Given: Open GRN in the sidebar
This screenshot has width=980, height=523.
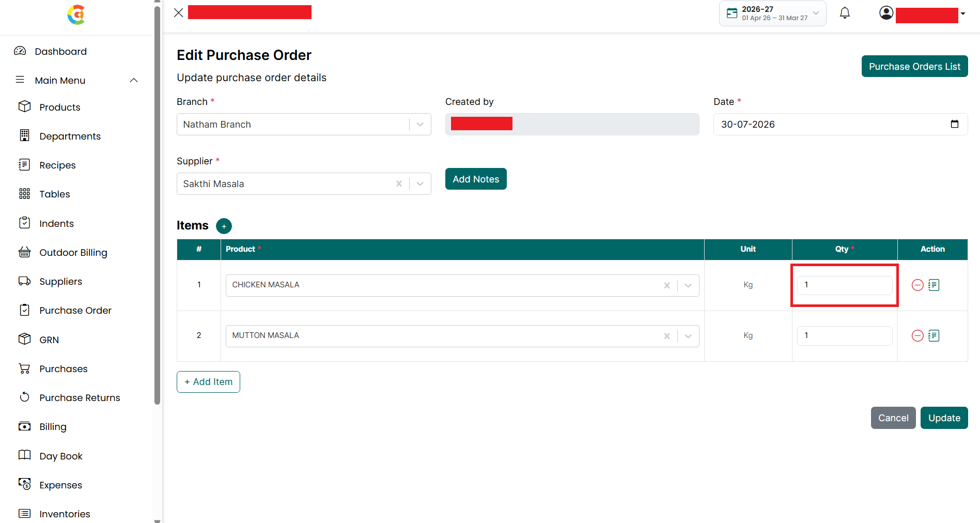Looking at the screenshot, I should tap(49, 340).
